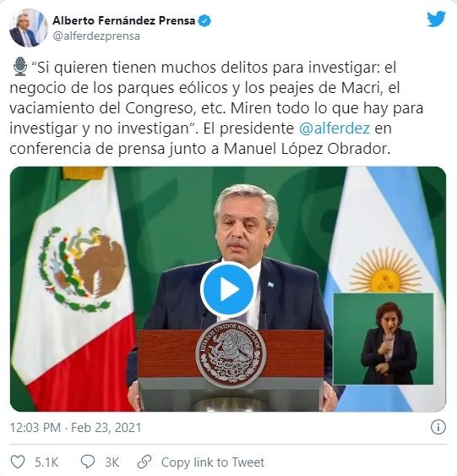This screenshot has height=476, width=457.
Task: Click Copy link to Tweet
Action: (x=213, y=462)
